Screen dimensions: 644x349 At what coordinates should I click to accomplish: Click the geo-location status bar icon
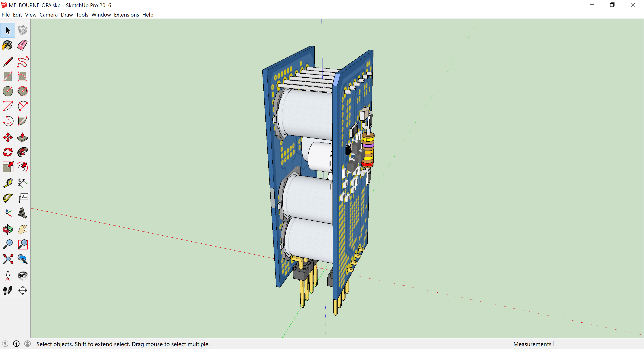pyautogui.click(x=5, y=344)
